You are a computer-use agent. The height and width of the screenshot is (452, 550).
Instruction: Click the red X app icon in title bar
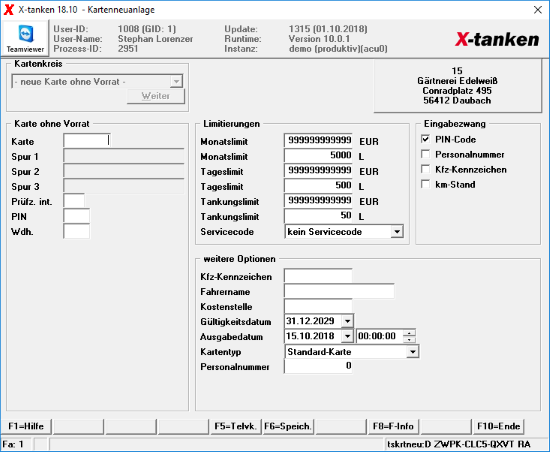pyautogui.click(x=9, y=9)
